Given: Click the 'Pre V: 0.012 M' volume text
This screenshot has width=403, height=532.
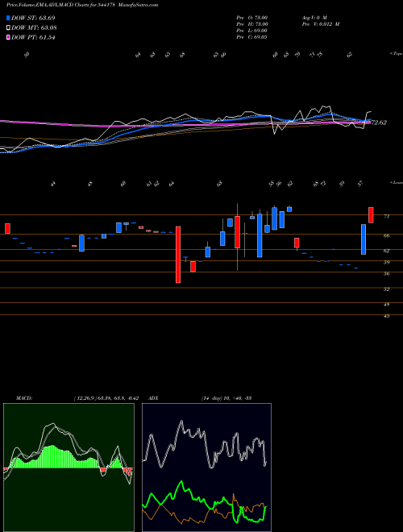Looking at the screenshot, I should pos(320,24).
